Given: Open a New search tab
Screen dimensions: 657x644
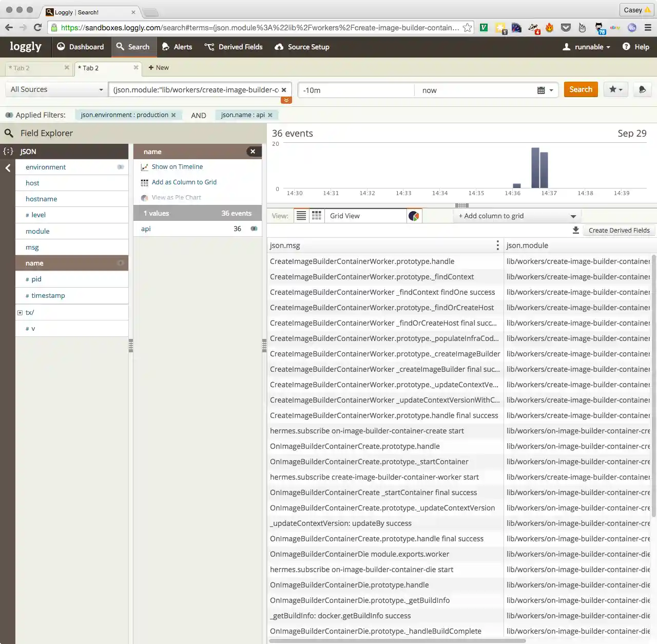Looking at the screenshot, I should tap(158, 68).
